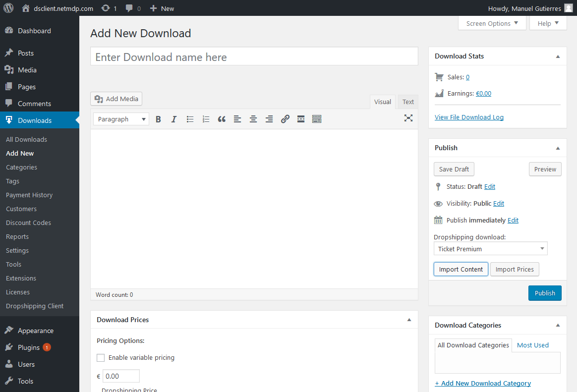Open Plugins menu with update badge
Viewport: 577px width, 392px height.
tap(29, 347)
